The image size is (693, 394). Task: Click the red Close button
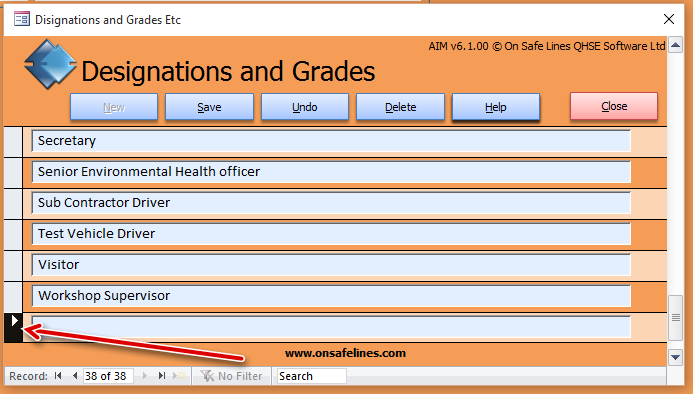[x=614, y=106]
